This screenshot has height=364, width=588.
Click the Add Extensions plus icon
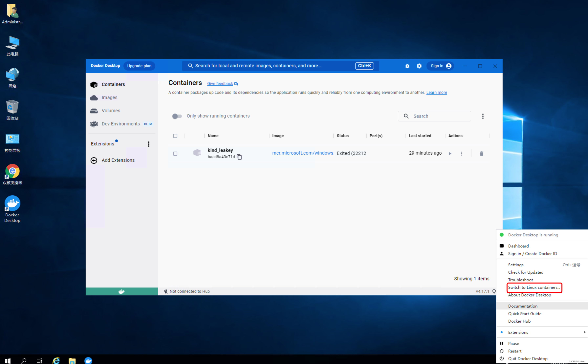(x=94, y=160)
